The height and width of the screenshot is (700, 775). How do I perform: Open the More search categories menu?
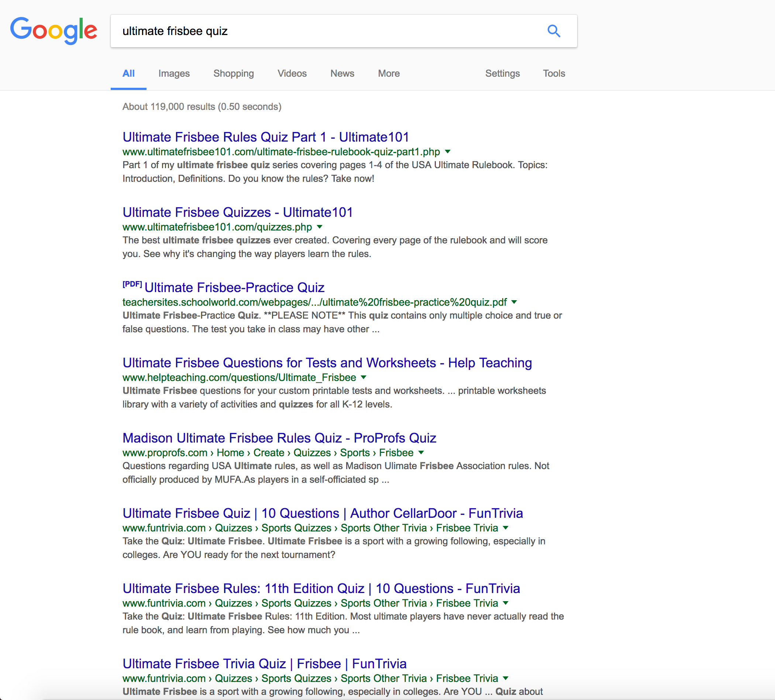point(389,73)
